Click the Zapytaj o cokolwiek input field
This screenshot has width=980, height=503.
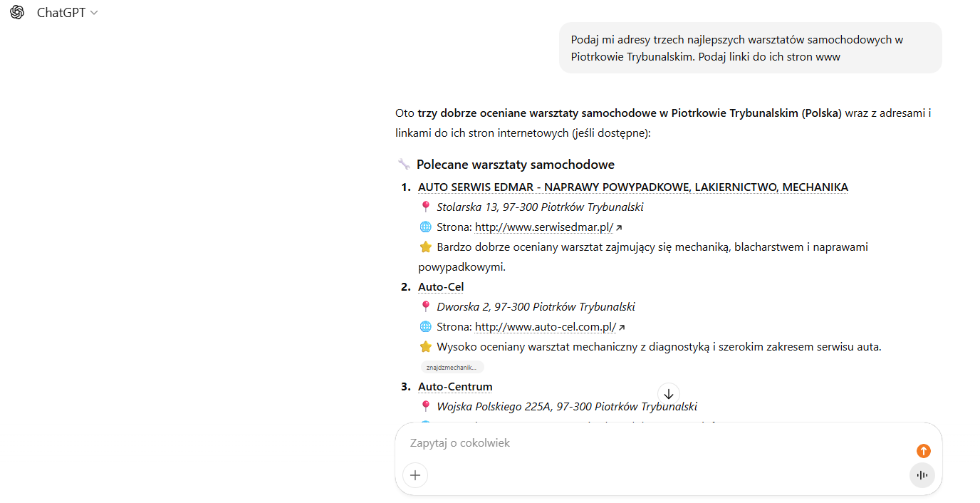pos(605,442)
